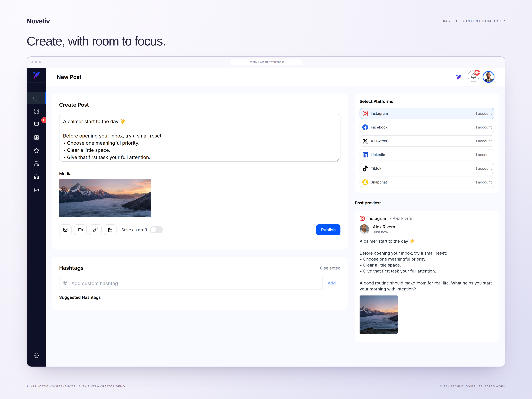
Task: Click the '0 selected' hashtag counter
Action: 330,268
